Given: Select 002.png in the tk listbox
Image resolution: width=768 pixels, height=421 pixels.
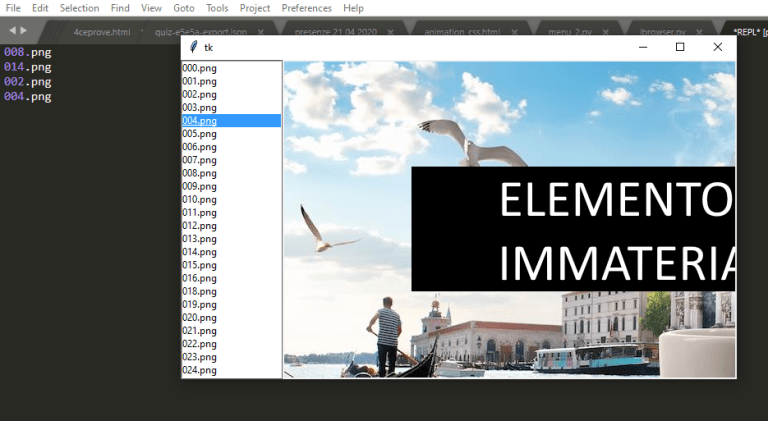Looking at the screenshot, I should pyautogui.click(x=231, y=94).
